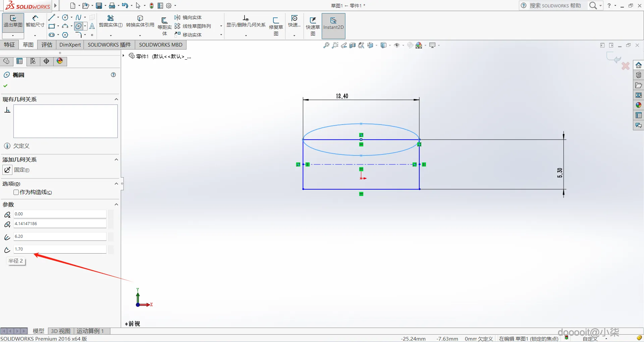This screenshot has width=644, height=342.
Task: Open ConfigurationManager panel tab
Action: 33,61
